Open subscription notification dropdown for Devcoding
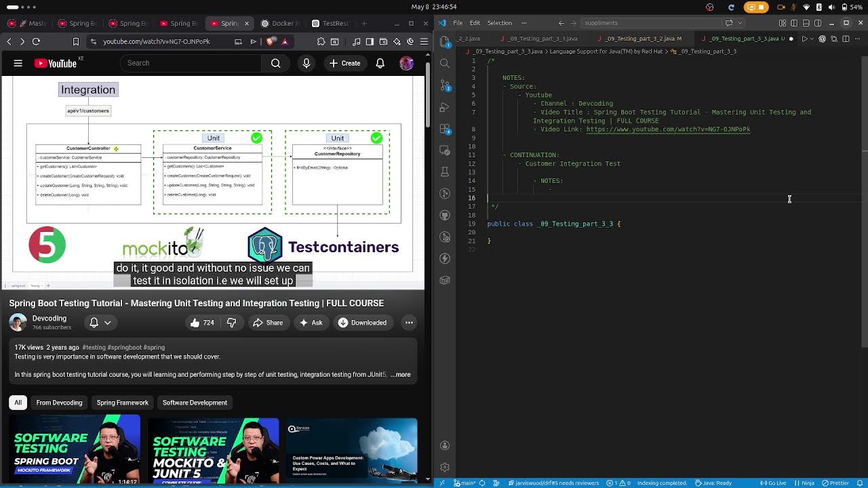Viewport: 868px width, 488px height. pyautogui.click(x=100, y=323)
